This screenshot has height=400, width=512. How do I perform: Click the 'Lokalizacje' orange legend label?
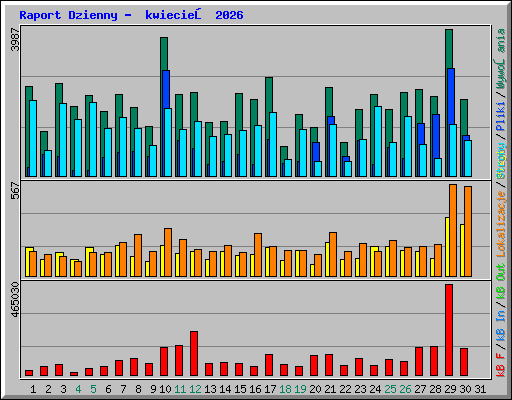pyautogui.click(x=501, y=224)
